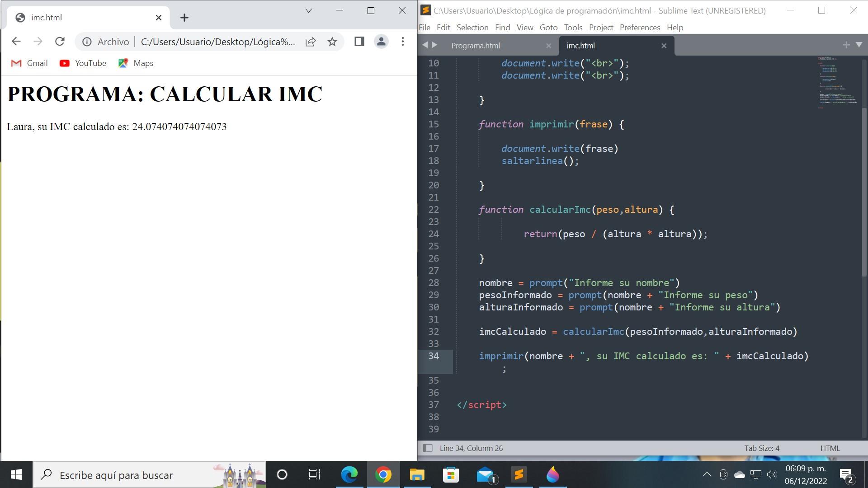
Task: Select the imc.html tab in Sublime Text
Action: (x=580, y=45)
